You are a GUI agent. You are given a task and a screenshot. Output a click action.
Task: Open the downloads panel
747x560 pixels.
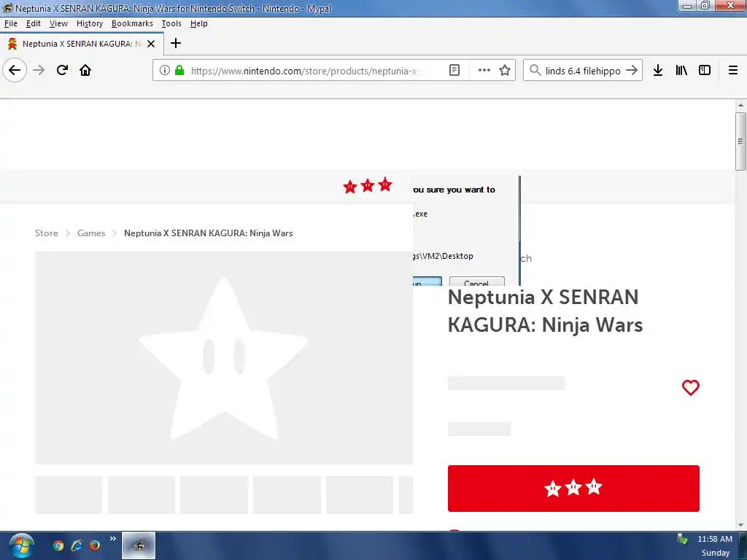tap(658, 71)
